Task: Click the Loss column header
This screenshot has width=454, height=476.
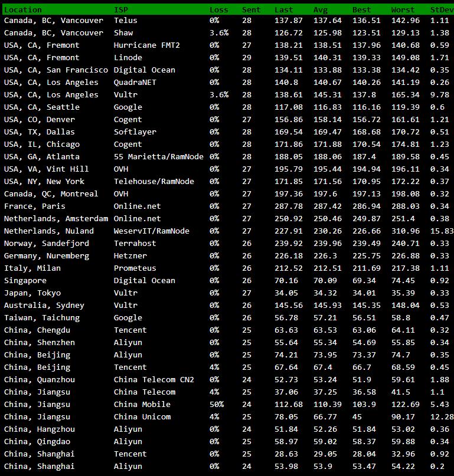Action: tap(219, 10)
